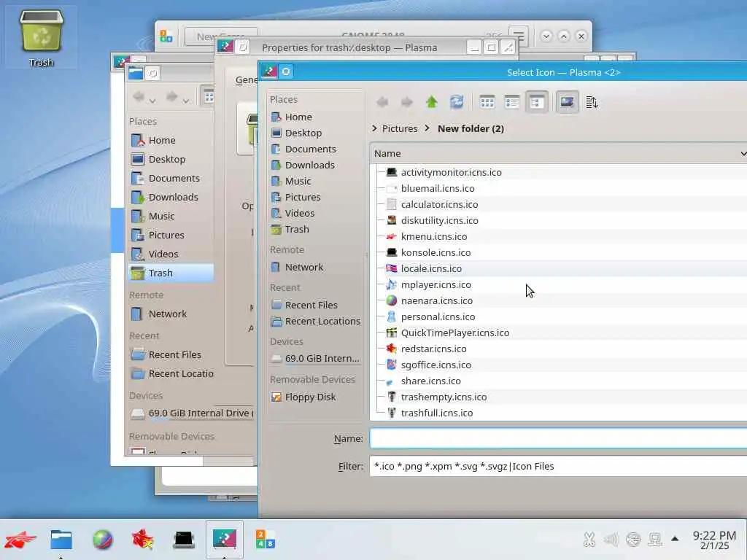Click the New folder (2) breadcrumb
This screenshot has height=560, width=747.
[x=471, y=128]
